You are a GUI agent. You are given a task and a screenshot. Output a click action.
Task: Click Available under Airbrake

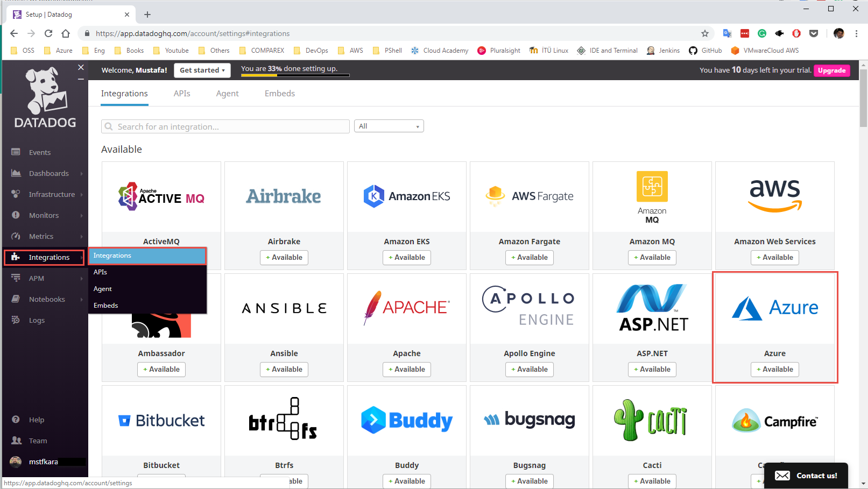(284, 258)
